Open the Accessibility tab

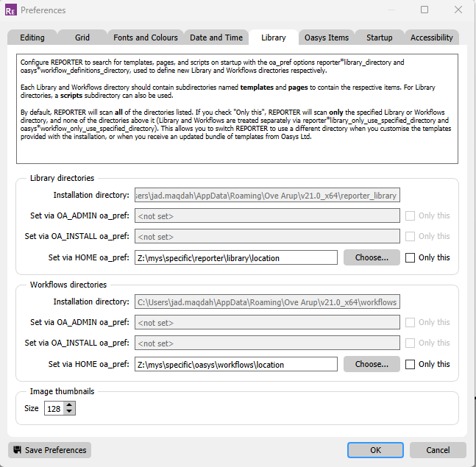click(x=431, y=38)
